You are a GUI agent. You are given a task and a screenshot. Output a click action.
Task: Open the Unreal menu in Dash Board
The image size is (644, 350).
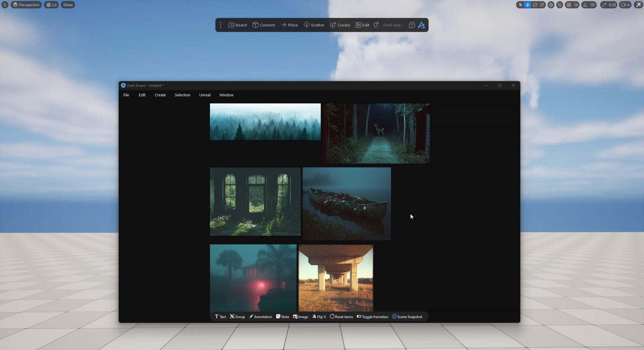205,95
